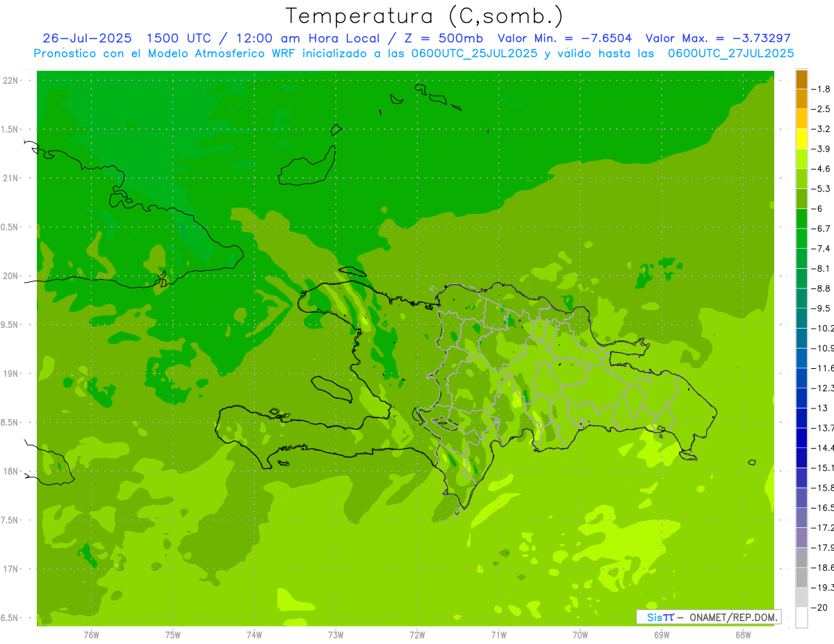This screenshot has width=834, height=644.
Task: Click the '69W' longitude label
Action: pos(662,634)
